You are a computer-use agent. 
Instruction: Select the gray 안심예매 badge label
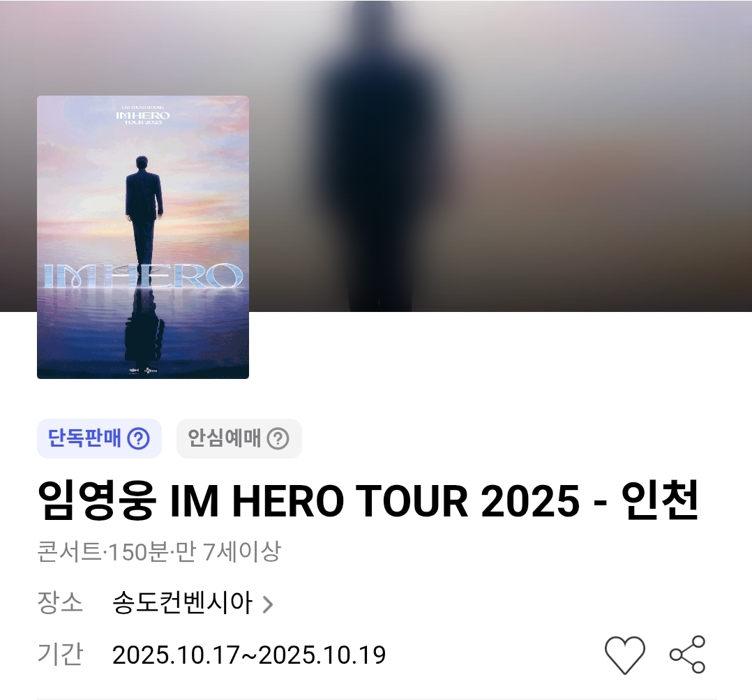(x=223, y=438)
